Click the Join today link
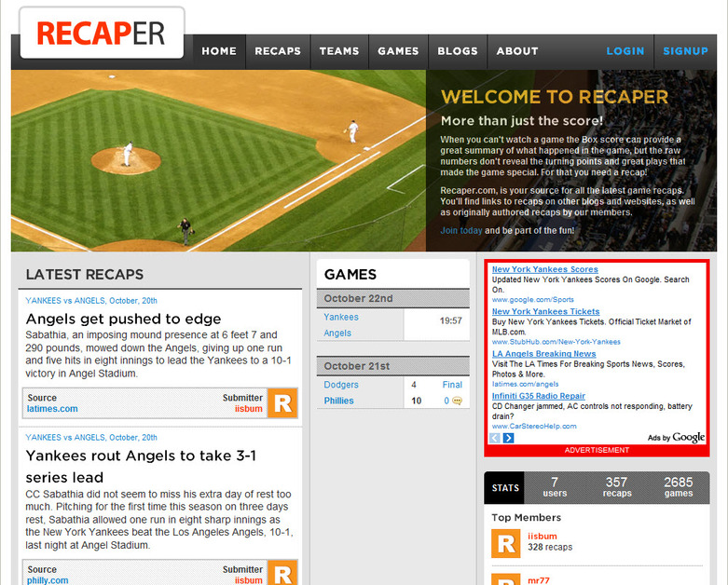728x585 pixels. (461, 230)
